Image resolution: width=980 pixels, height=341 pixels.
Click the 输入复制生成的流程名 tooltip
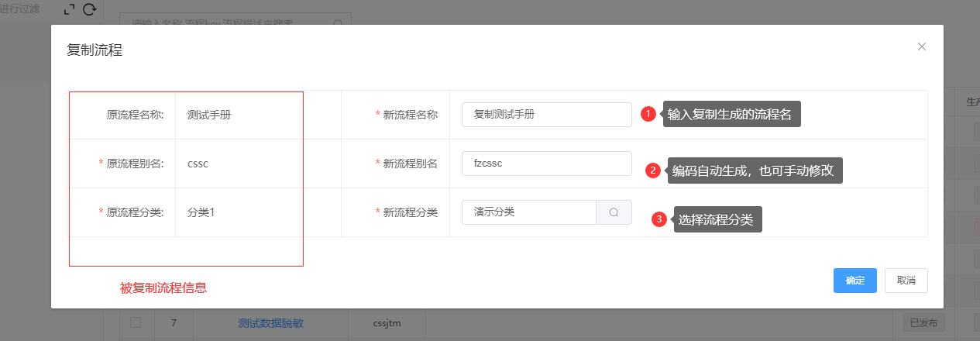731,114
